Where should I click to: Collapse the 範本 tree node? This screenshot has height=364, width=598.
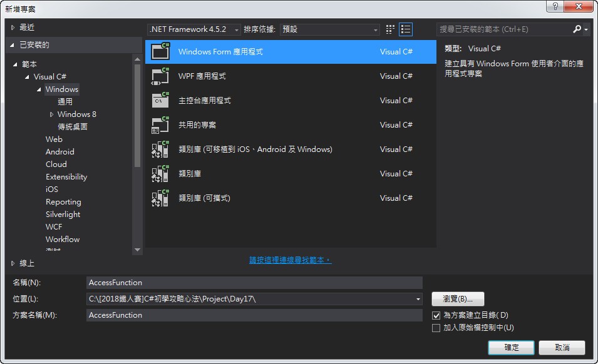[x=15, y=64]
